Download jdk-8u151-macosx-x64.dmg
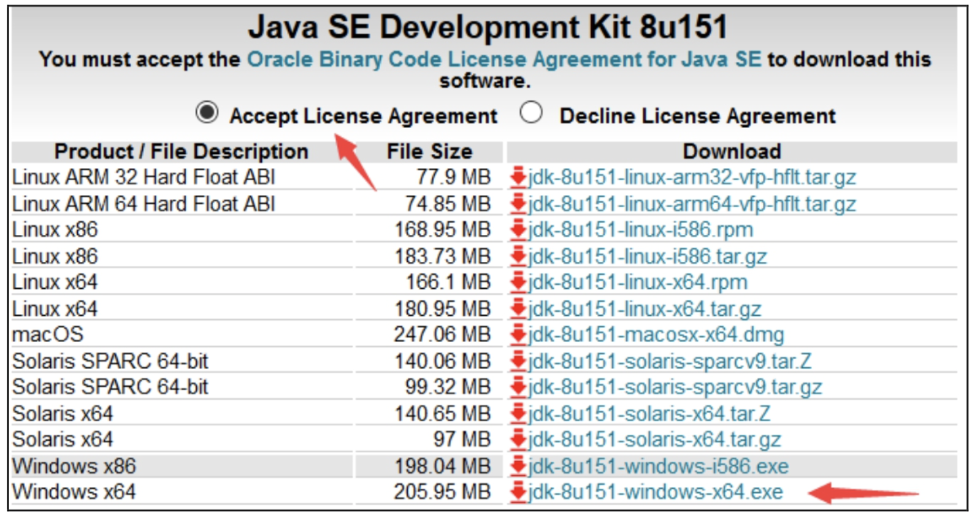 [x=656, y=335]
